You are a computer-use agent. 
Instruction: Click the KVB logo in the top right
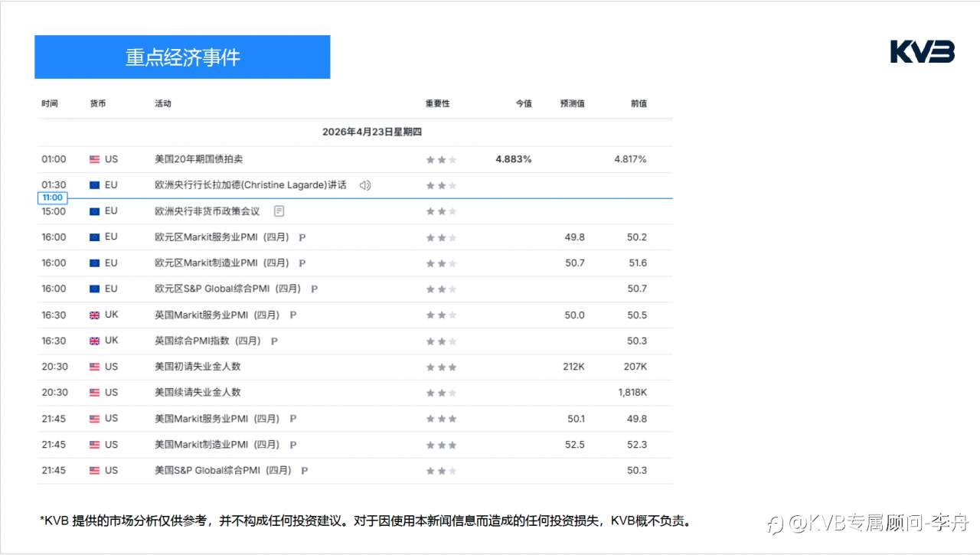tap(920, 52)
